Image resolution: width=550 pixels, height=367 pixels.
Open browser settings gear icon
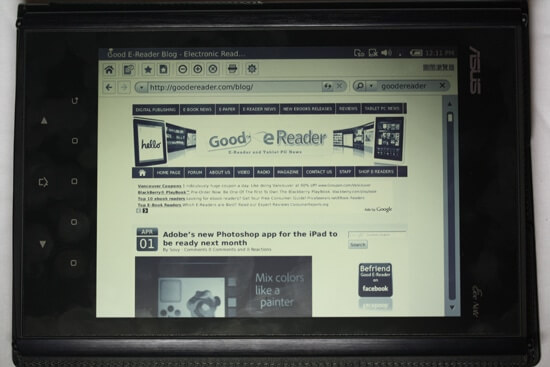252,69
